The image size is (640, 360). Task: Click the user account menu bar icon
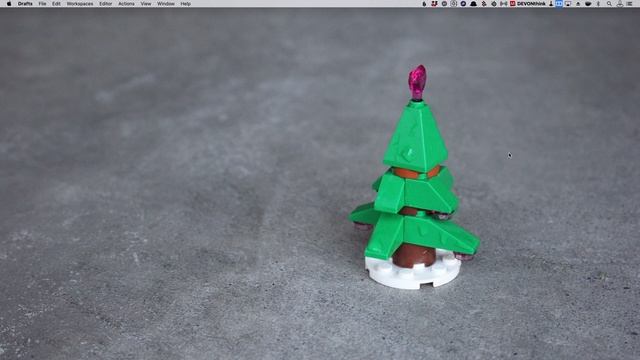(620, 4)
